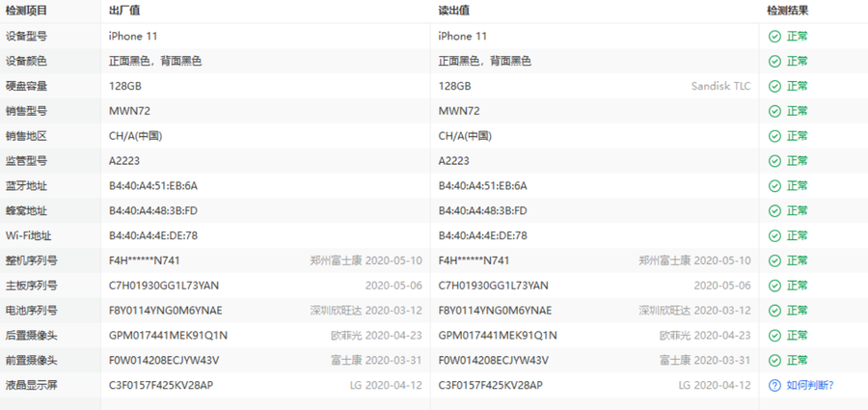
Task: Click the green check icon for 销售型号 row
Action: pos(774,111)
